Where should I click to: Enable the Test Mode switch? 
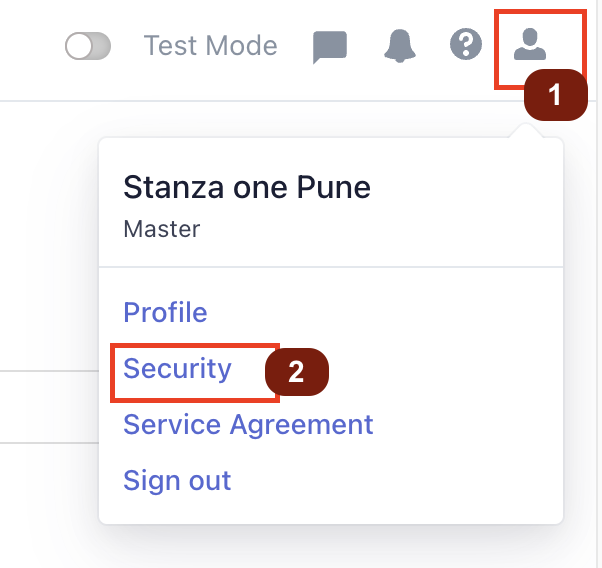coord(88,46)
